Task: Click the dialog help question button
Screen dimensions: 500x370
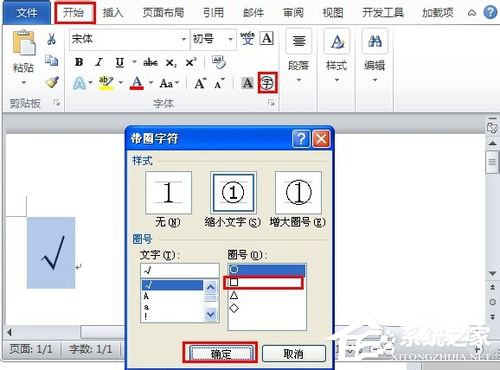Action: pyautogui.click(x=301, y=138)
